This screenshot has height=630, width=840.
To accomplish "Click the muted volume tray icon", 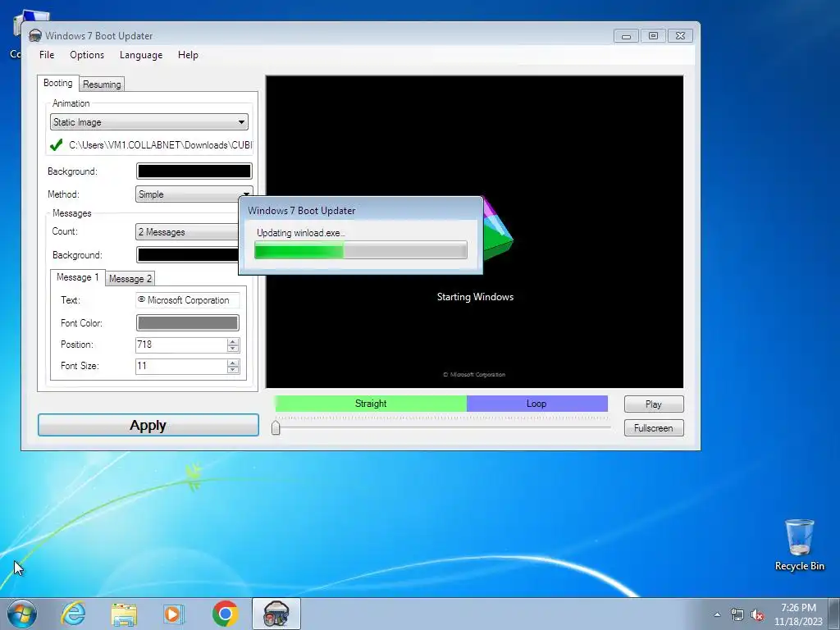I will click(757, 614).
